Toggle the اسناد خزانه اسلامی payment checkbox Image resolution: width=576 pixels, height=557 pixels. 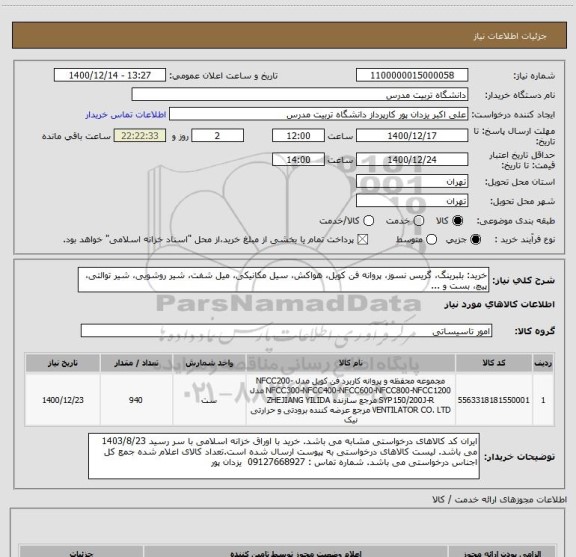363,240
